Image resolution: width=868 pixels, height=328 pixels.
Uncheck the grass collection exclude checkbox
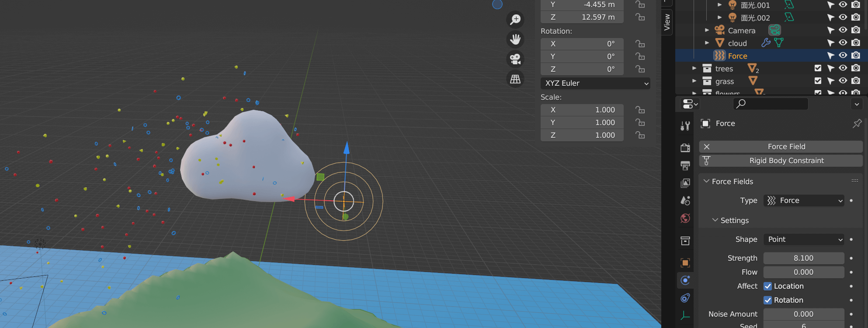(x=818, y=81)
